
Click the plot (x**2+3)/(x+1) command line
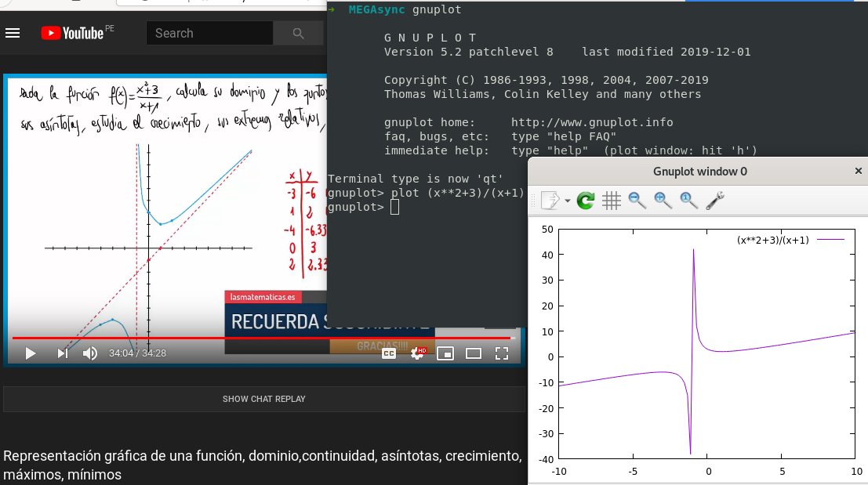[457, 193]
